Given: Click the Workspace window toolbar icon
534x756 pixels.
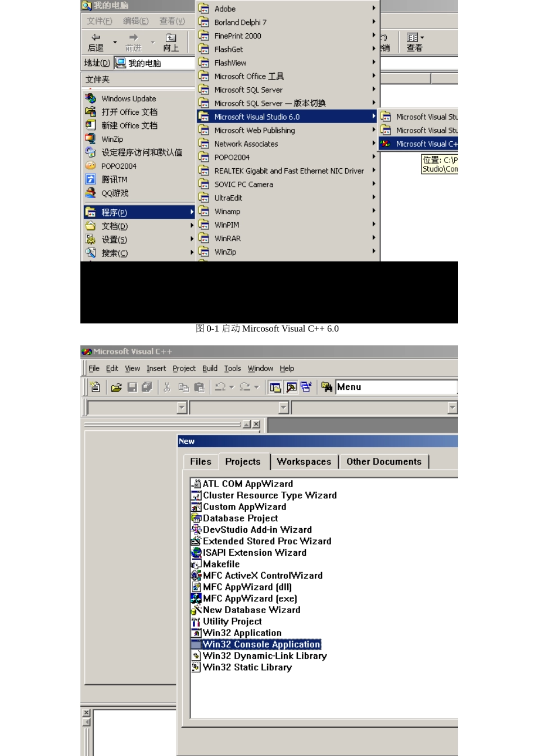Looking at the screenshot, I should coord(275,387).
